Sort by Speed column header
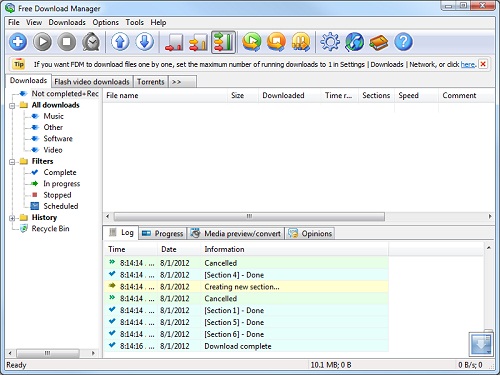This screenshot has width=500, height=375. click(416, 95)
